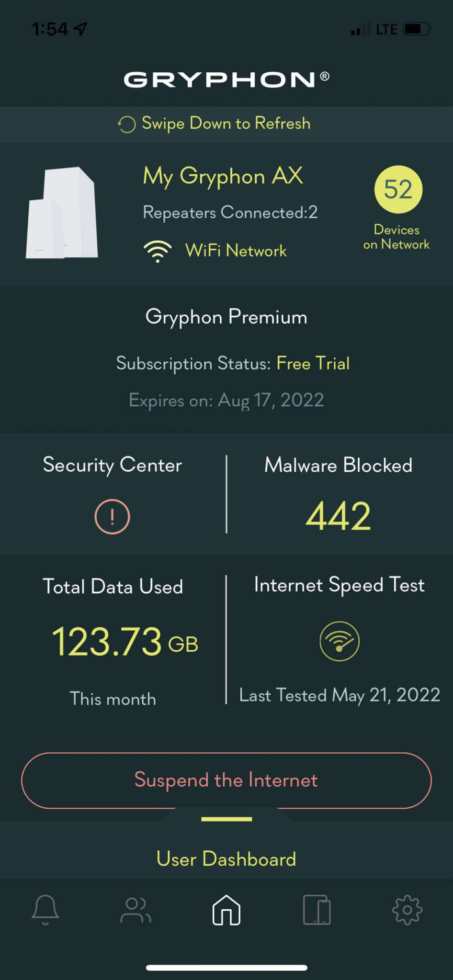Select the WiFi Network icon

pyautogui.click(x=158, y=250)
